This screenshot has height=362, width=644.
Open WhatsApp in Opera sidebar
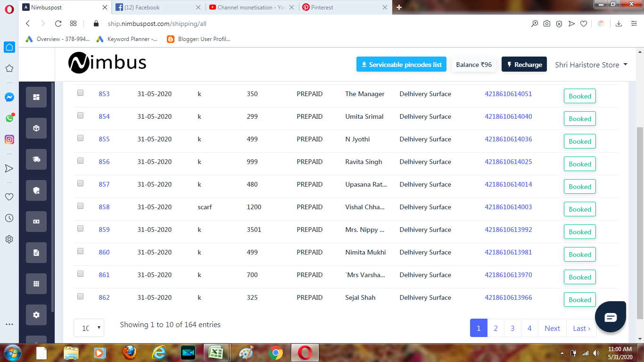click(9, 118)
